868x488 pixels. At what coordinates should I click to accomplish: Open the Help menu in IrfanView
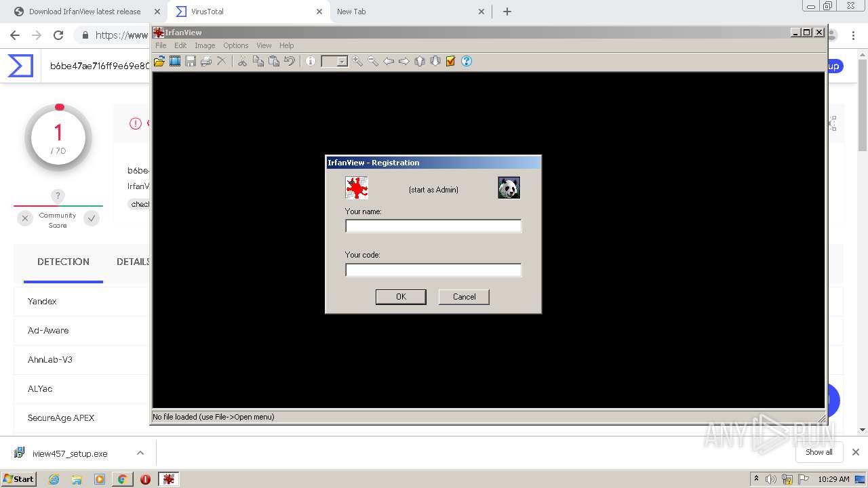click(287, 45)
